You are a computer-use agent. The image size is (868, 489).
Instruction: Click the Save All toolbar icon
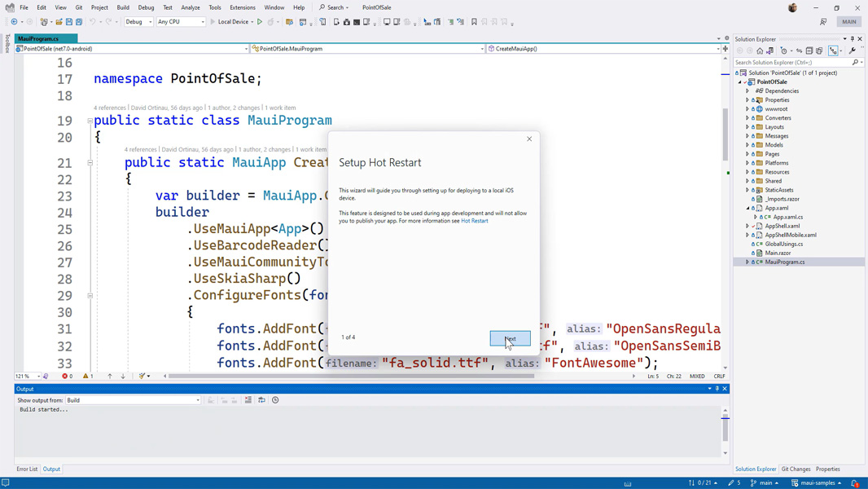(79, 22)
